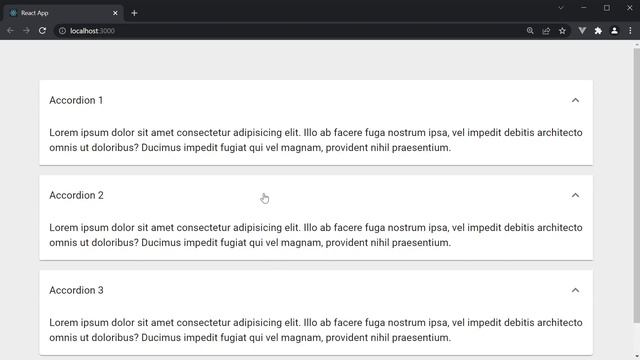Click the Accordion 2 header title

point(76,196)
